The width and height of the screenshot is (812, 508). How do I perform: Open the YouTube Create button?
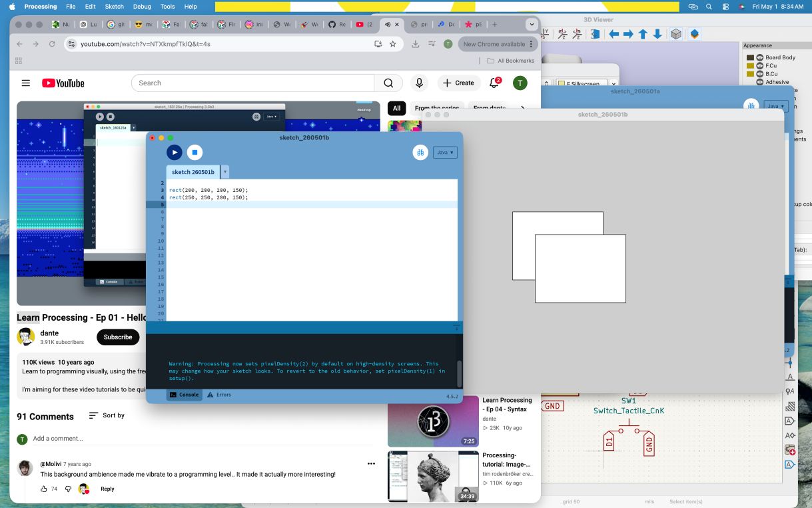pos(459,83)
